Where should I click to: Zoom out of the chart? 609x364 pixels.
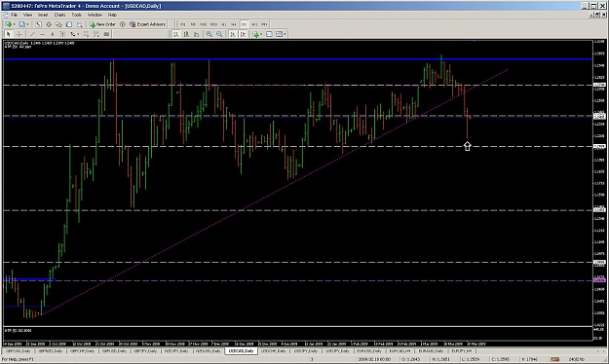point(219,34)
